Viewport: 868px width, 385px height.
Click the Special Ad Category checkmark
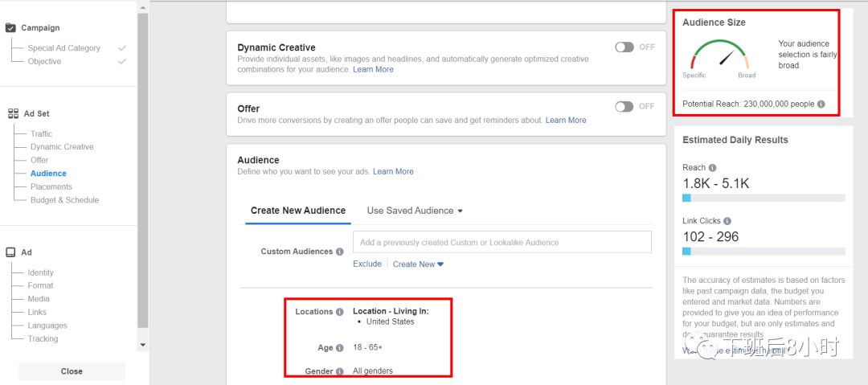[x=122, y=48]
